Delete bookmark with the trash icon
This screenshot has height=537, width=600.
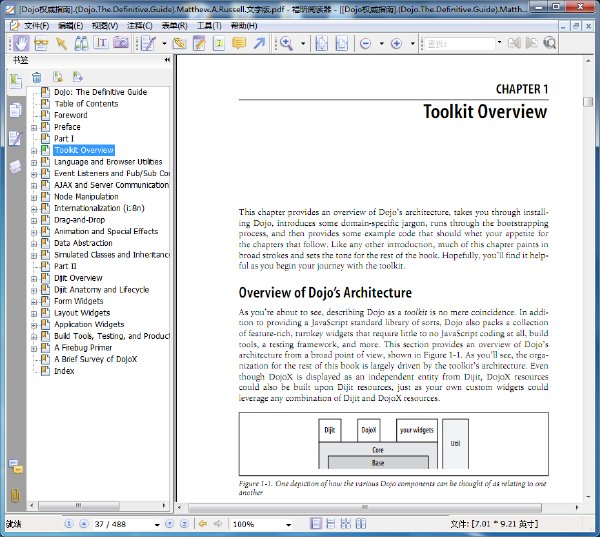click(x=37, y=77)
